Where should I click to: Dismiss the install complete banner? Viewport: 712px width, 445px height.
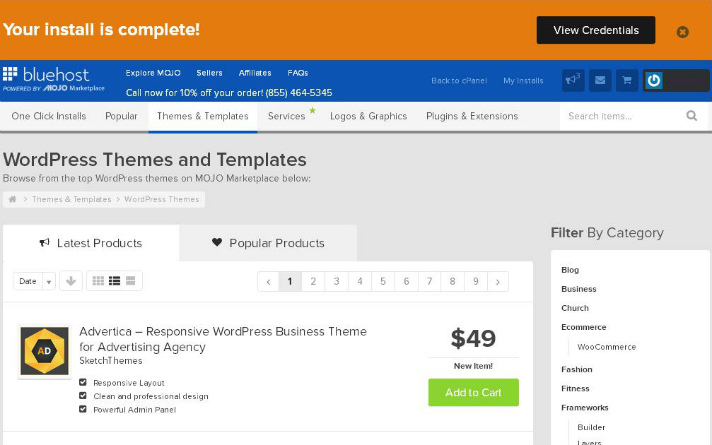pos(682,32)
